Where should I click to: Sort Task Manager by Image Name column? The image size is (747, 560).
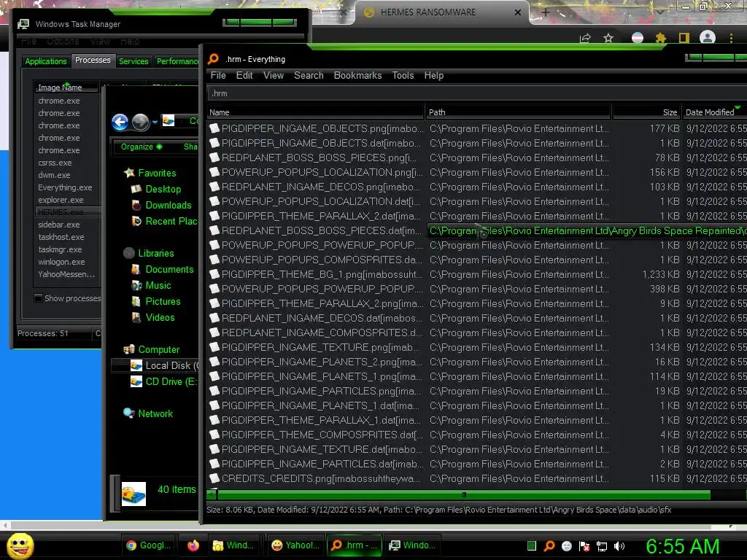pyautogui.click(x=66, y=87)
